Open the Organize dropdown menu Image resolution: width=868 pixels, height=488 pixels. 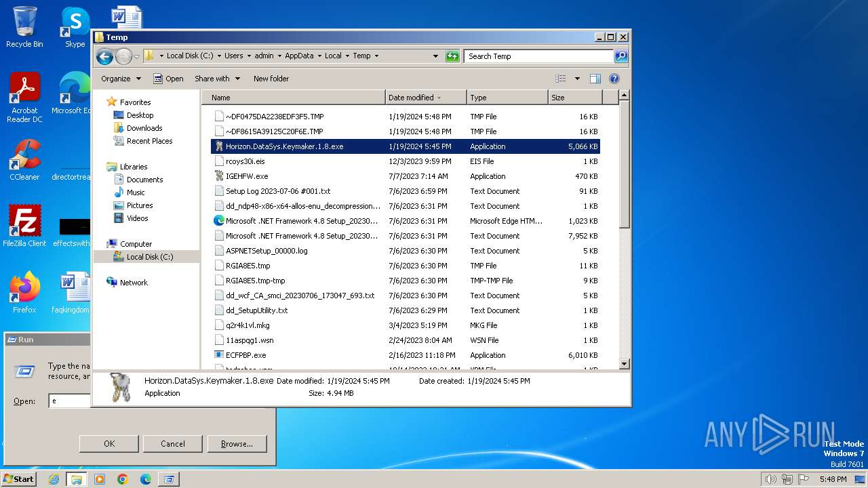pyautogui.click(x=121, y=79)
